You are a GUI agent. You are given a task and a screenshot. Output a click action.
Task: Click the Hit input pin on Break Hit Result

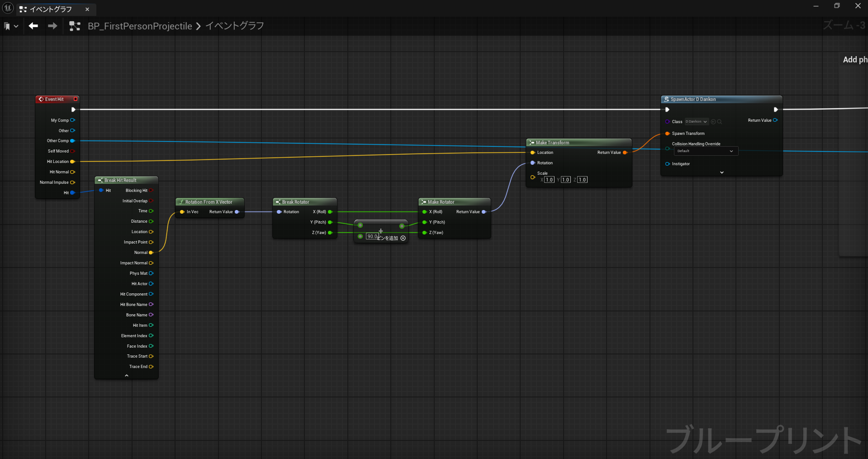click(101, 191)
